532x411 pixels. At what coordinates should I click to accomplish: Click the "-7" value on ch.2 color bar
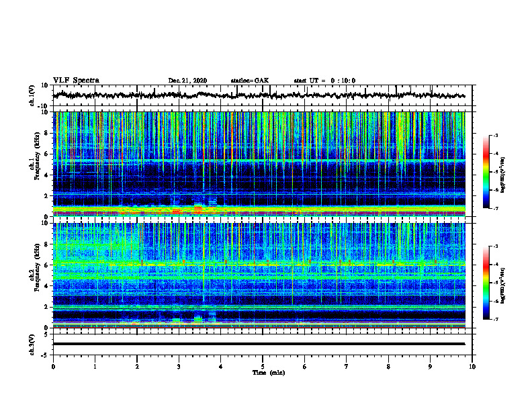click(x=496, y=320)
